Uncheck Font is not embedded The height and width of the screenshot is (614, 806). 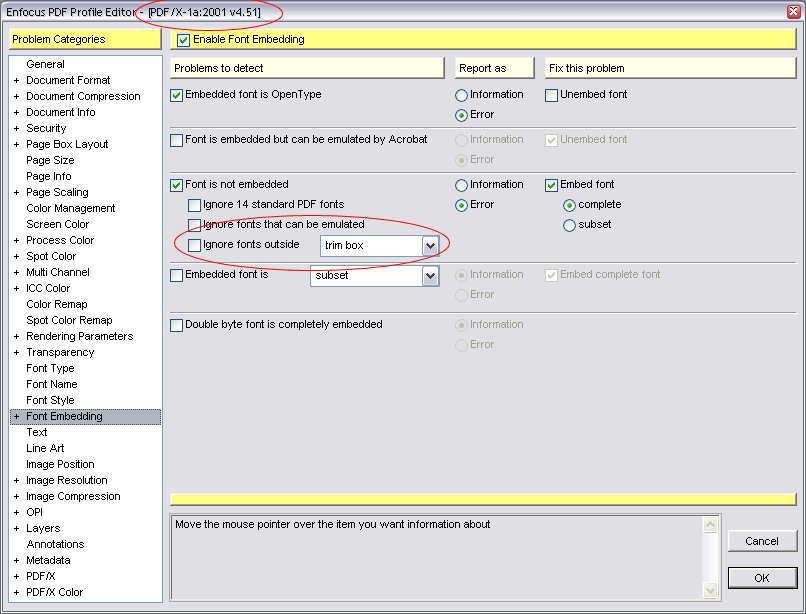pyautogui.click(x=176, y=185)
